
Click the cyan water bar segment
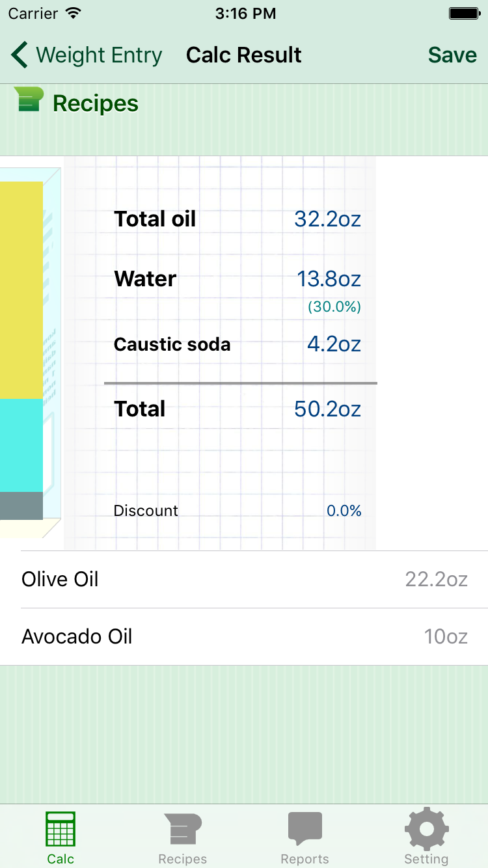click(x=21, y=445)
